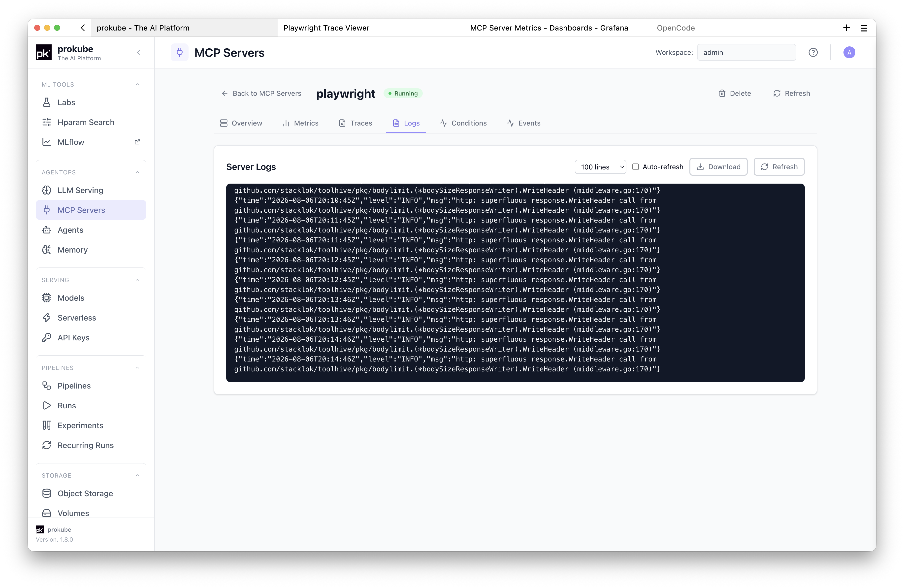Screen dimensions: 904x588
Task: Click the LLM Serving brain icon
Action: coord(46,190)
